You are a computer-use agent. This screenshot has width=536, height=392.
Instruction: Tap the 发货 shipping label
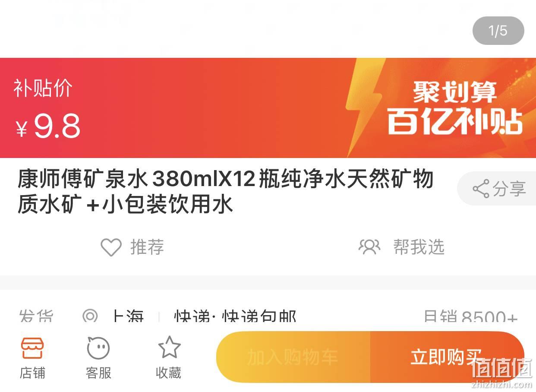[x=36, y=317]
